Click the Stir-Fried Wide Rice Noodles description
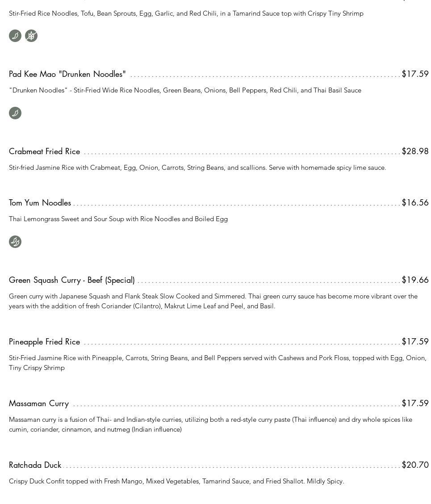 (185, 90)
